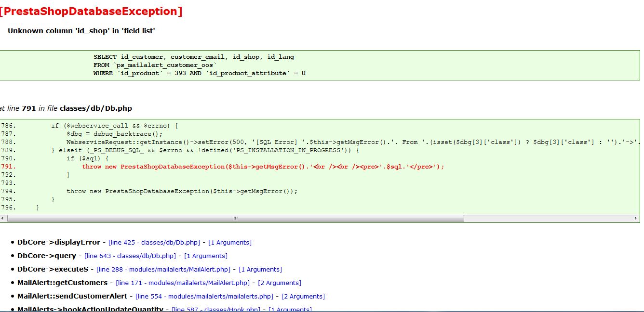Click code line 790 if ($sql)

click(88, 158)
